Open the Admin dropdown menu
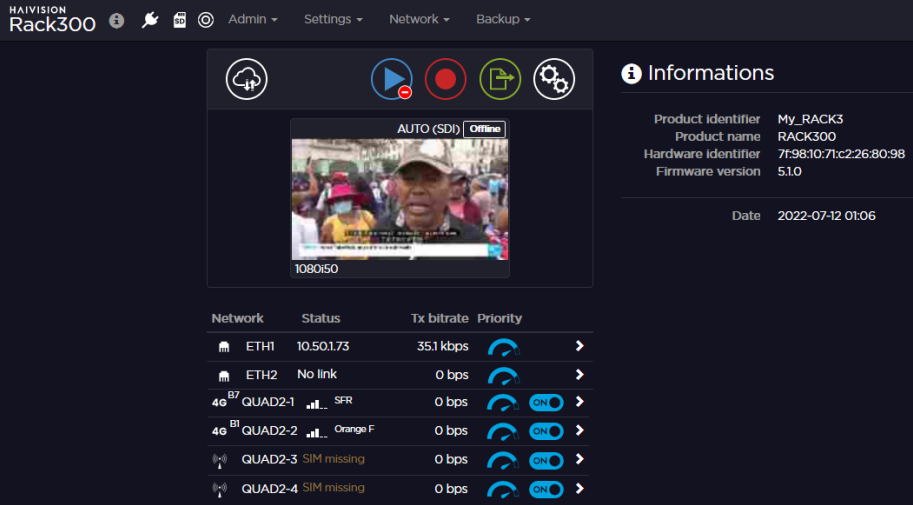Image resolution: width=913 pixels, height=505 pixels. [252, 19]
